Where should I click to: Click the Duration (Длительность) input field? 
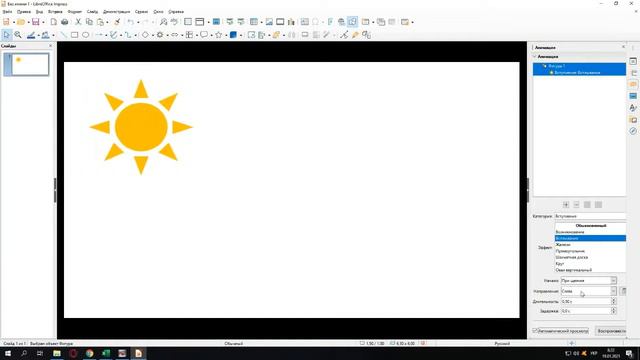(585, 301)
